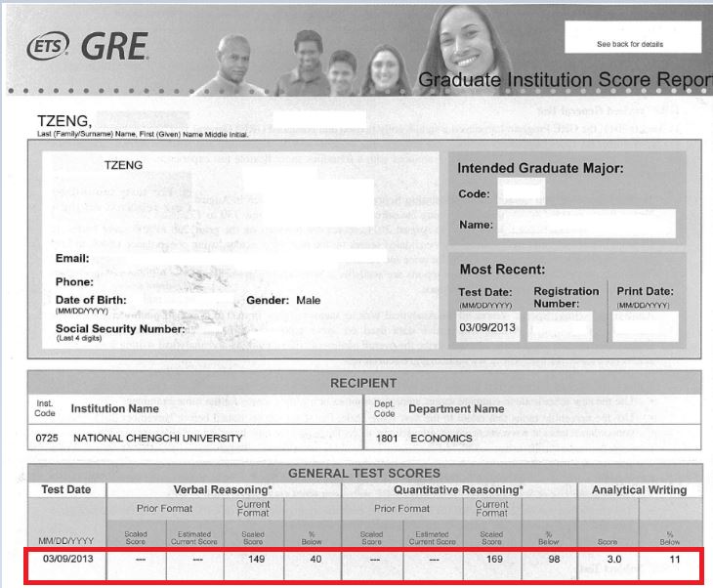Select the 'ECONOMICS' department name
This screenshot has width=713, height=588.
click(x=441, y=439)
